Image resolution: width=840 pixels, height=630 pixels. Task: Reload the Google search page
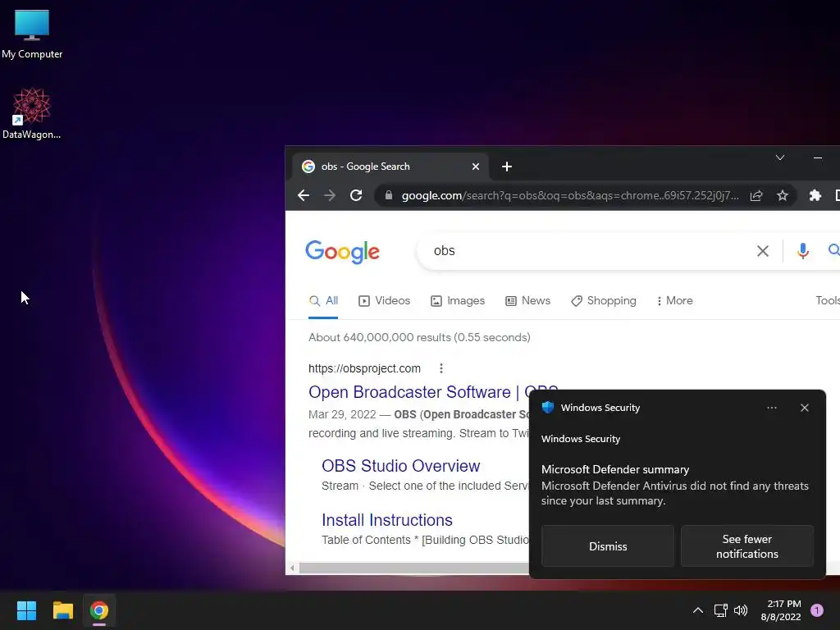pyautogui.click(x=356, y=195)
